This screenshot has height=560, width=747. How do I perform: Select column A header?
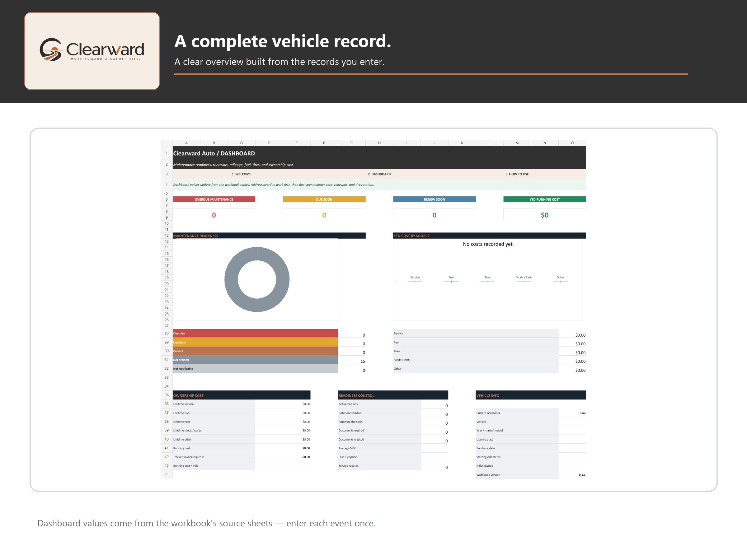[186, 143]
